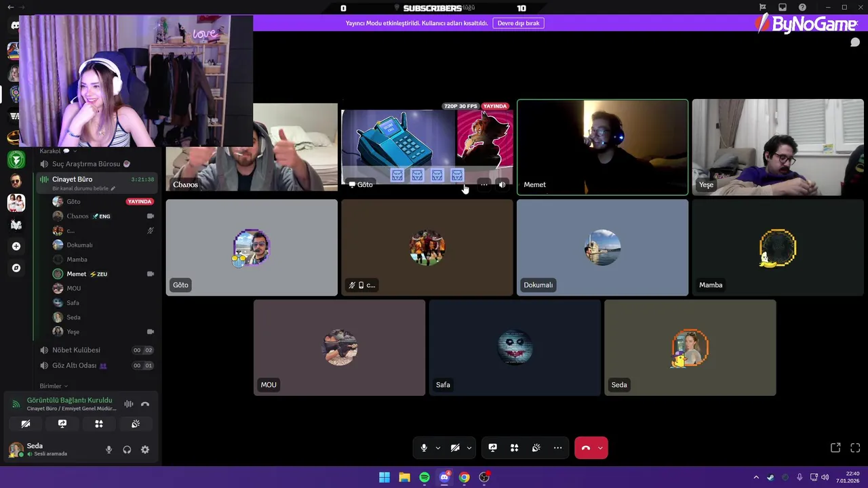Adjust stream volume speaker icon on Göto stream
868x488 pixels.
coord(502,184)
